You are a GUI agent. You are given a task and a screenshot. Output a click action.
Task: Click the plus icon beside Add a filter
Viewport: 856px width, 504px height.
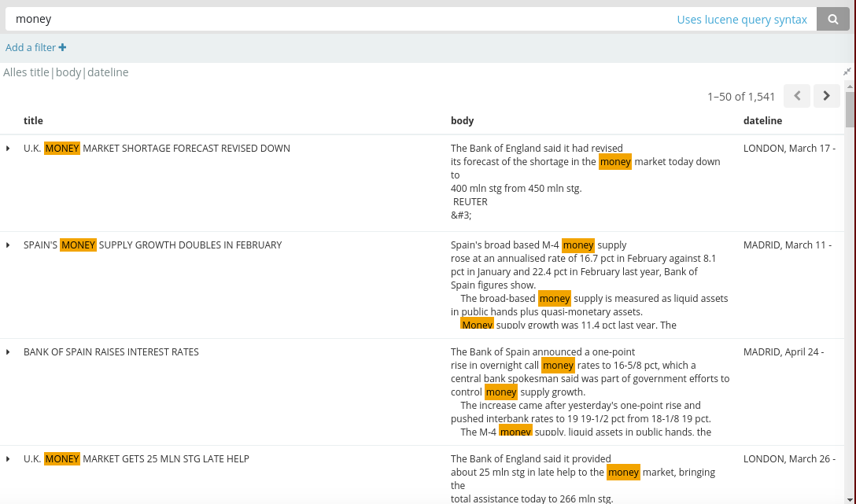tap(62, 47)
